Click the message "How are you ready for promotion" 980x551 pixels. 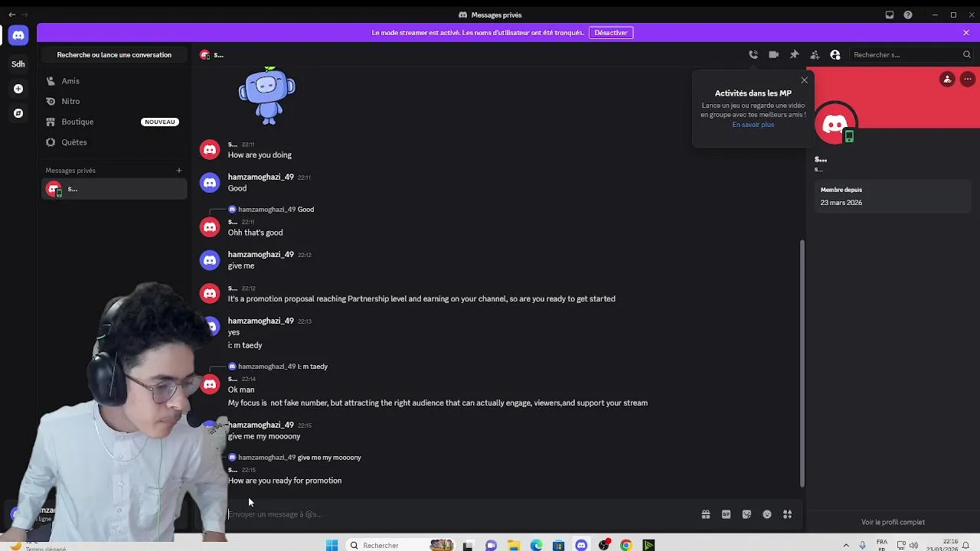coord(285,481)
